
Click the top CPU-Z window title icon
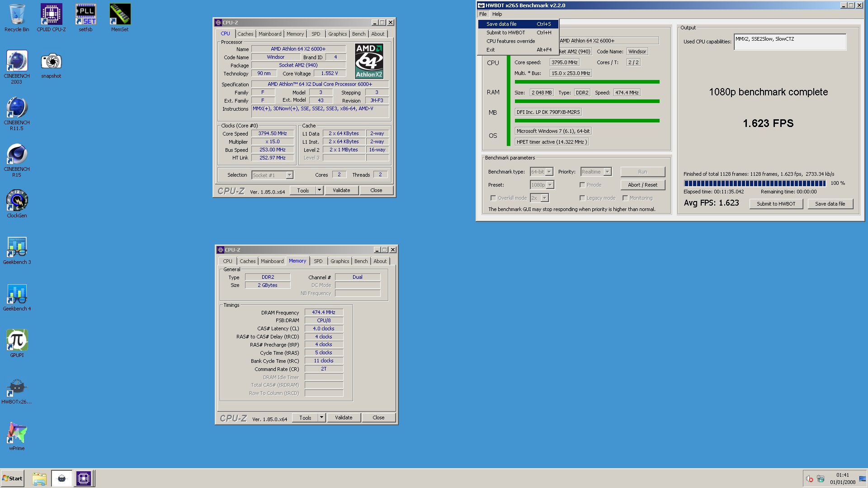click(218, 23)
